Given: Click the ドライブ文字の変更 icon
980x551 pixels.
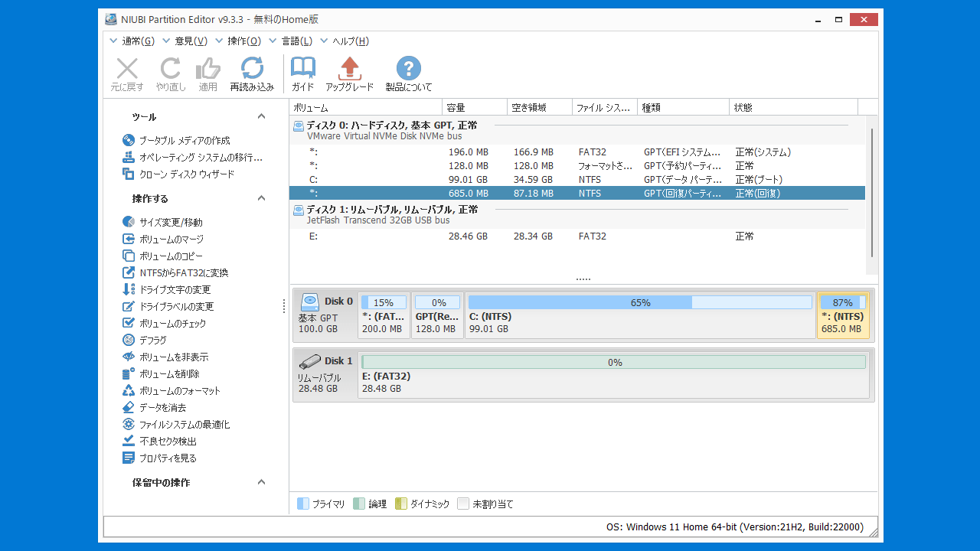Looking at the screenshot, I should [x=129, y=289].
